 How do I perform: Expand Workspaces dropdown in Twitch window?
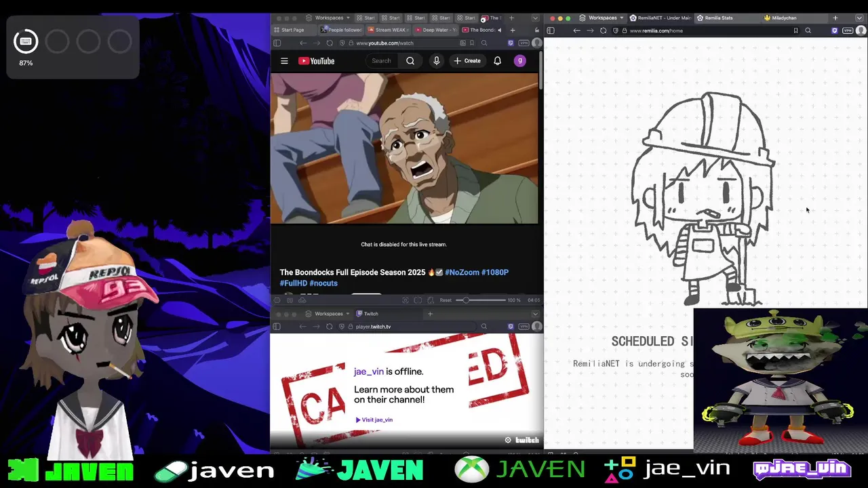click(329, 314)
